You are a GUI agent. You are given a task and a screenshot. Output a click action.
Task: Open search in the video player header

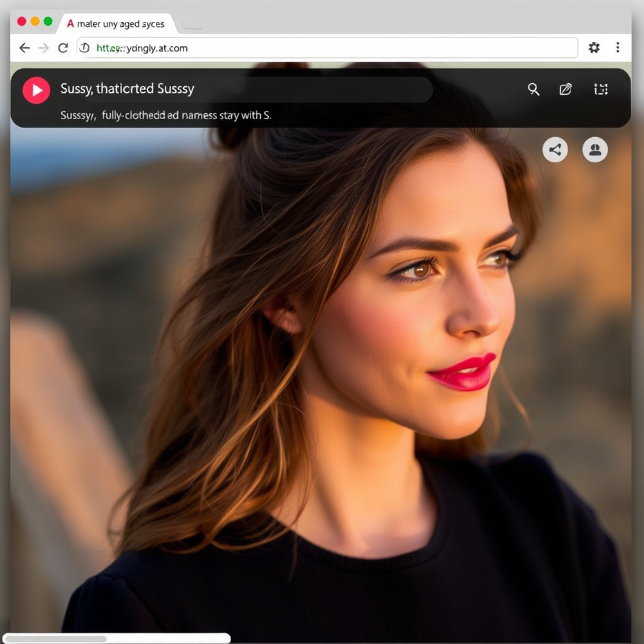point(533,90)
